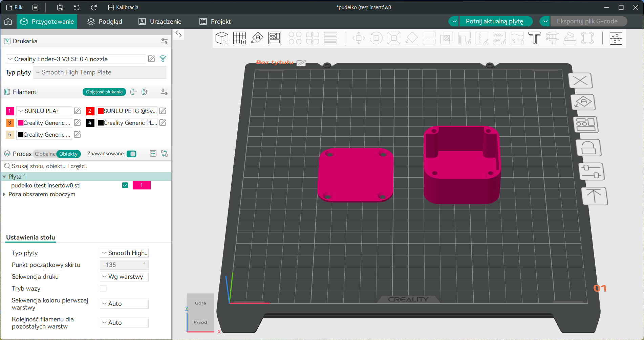Switch process scope to Globalne
644x340 pixels.
click(x=45, y=154)
